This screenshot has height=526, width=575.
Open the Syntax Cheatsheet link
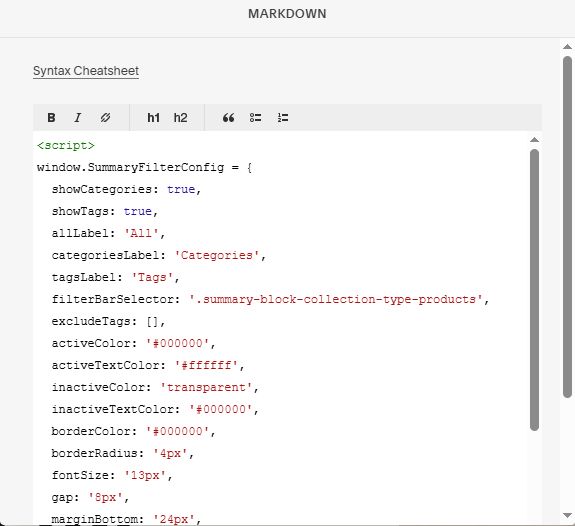pyautogui.click(x=86, y=71)
